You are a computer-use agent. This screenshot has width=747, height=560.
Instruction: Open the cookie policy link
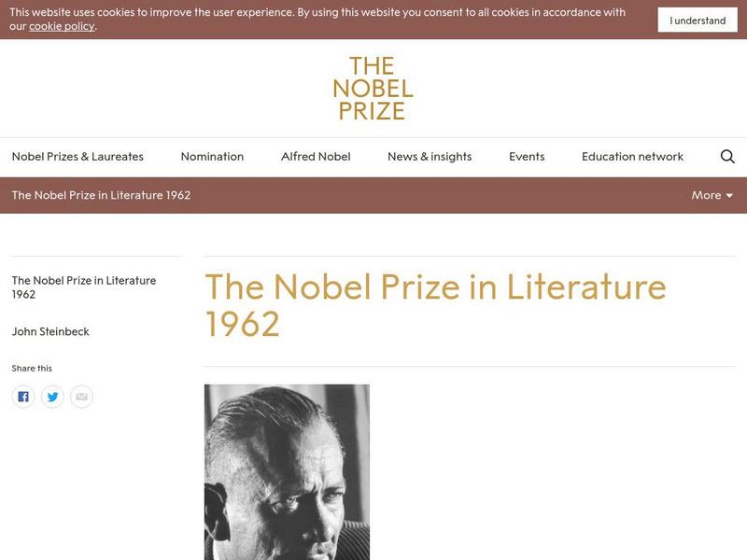click(62, 26)
